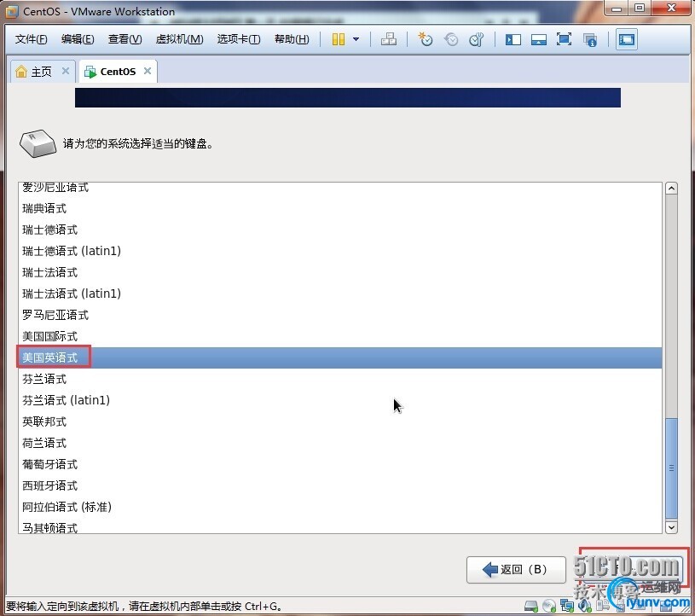Send Ctrl+Alt+Del to the virtual machine

389,39
